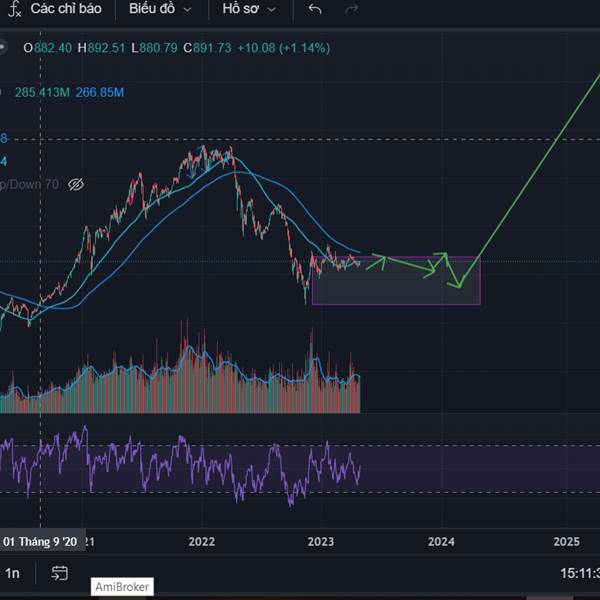
Task: Click the close price value C891.73
Action: click(x=207, y=48)
